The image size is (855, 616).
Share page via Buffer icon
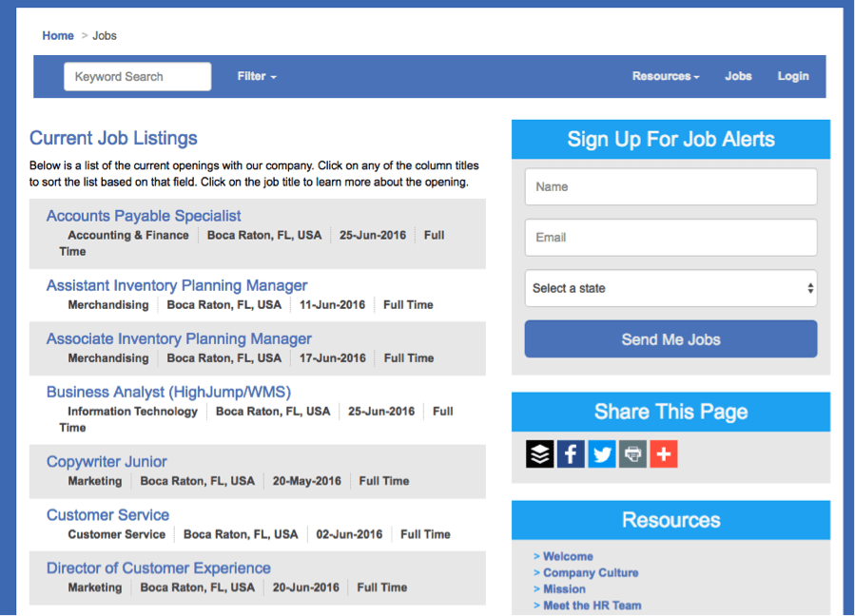(x=540, y=453)
